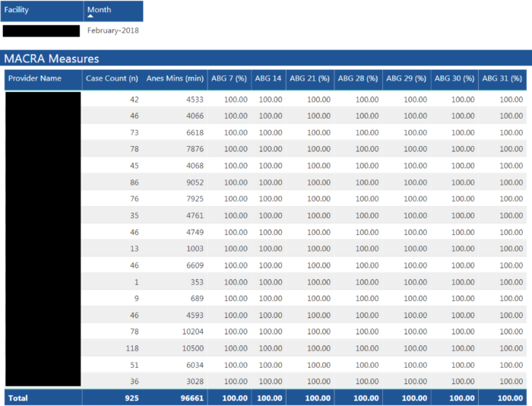
Task: Click the ABG 21 (%) column header
Action: coord(309,78)
